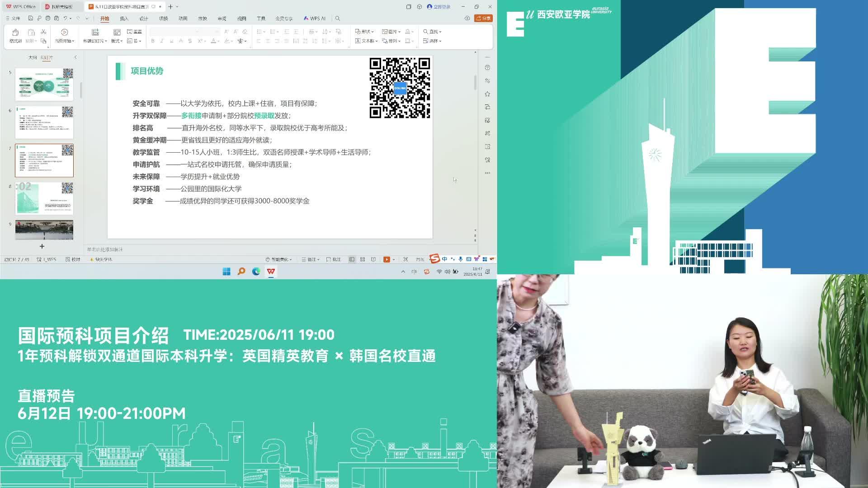The image size is (868, 488).
Task: Click the fit-to-window icon beside 75%
Action: (406, 259)
